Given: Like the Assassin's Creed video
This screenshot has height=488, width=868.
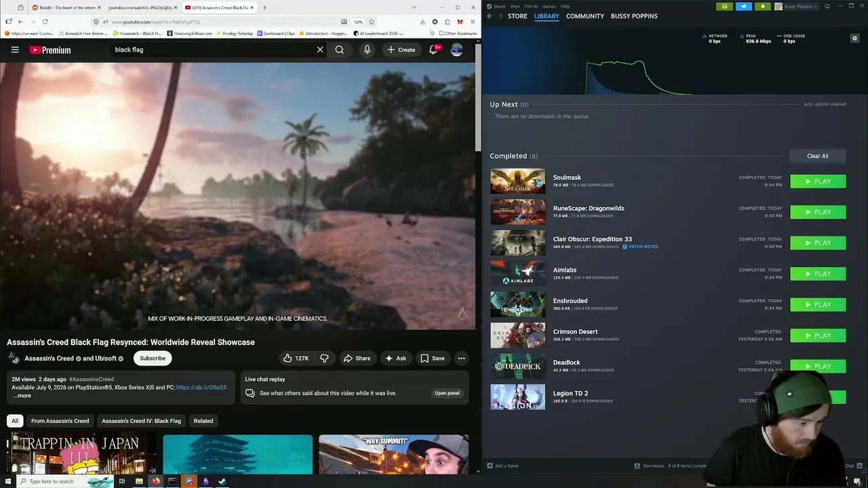Looking at the screenshot, I should point(296,358).
